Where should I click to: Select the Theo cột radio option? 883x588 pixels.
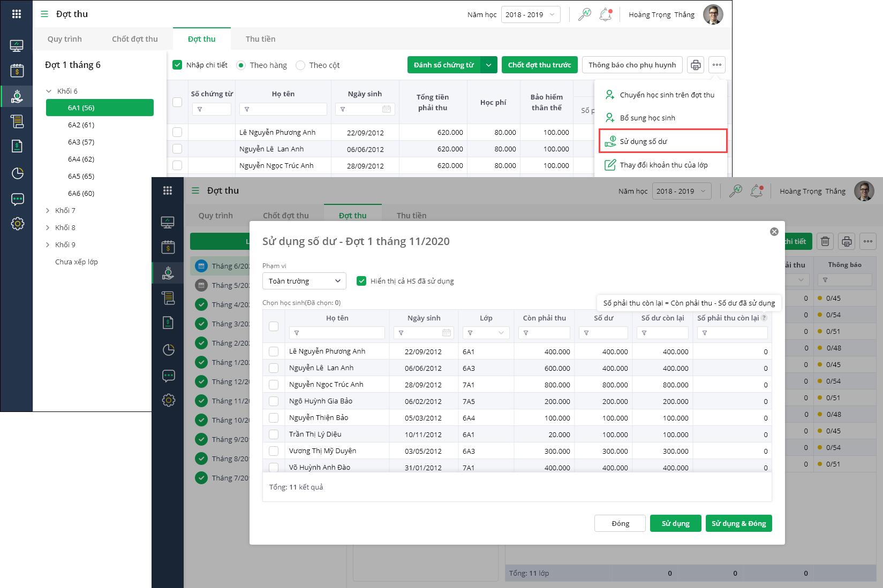300,65
